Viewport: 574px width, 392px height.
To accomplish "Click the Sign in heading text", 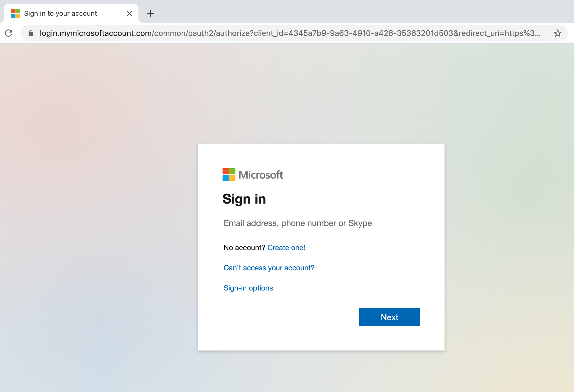I will point(244,199).
